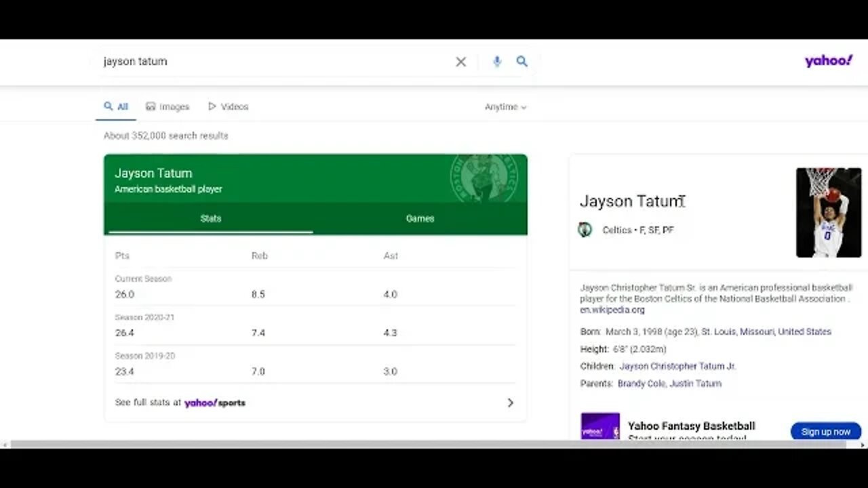Select the Stats tab in player card
This screenshot has width=868, height=488.
[210, 218]
